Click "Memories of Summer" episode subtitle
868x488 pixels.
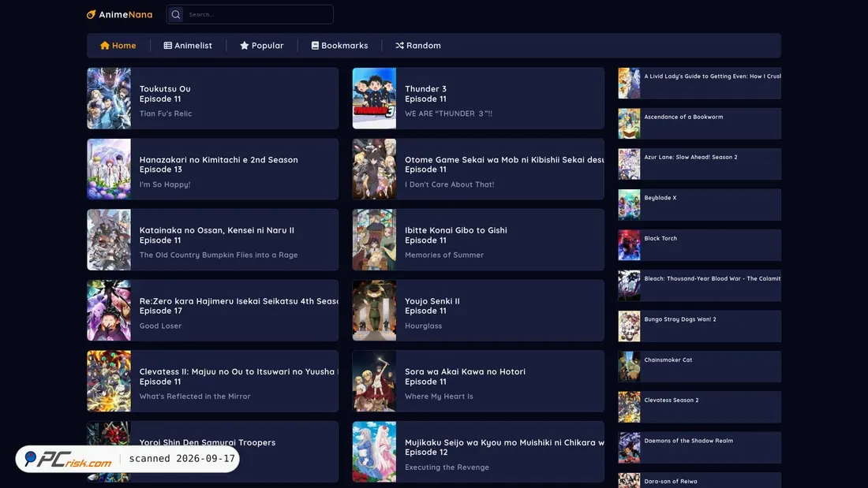(x=444, y=255)
